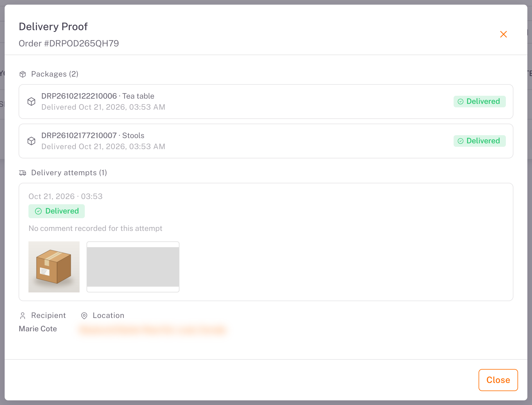Open the gray placeholder proof image
Screen dimensions: 532x405
pyautogui.click(x=133, y=267)
